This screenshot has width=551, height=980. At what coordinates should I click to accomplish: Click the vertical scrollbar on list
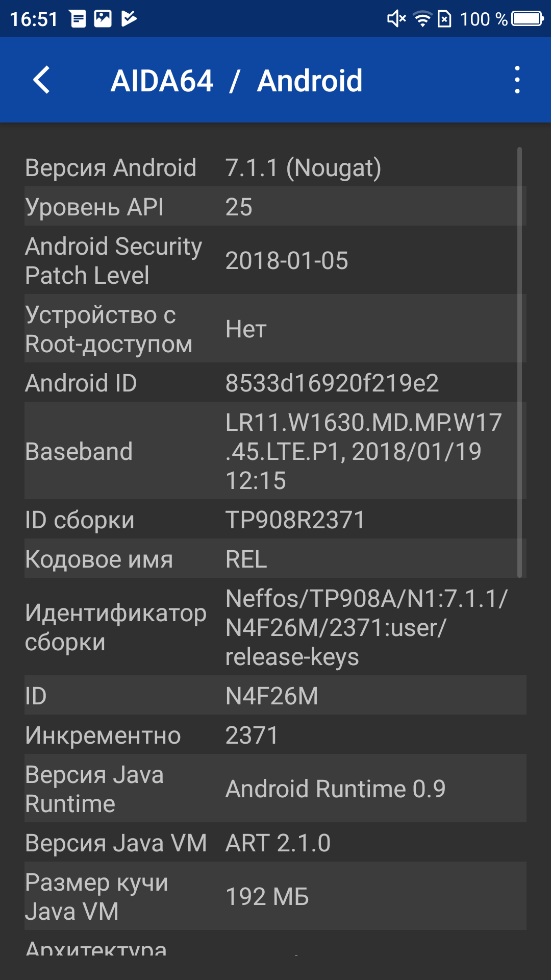(x=519, y=362)
